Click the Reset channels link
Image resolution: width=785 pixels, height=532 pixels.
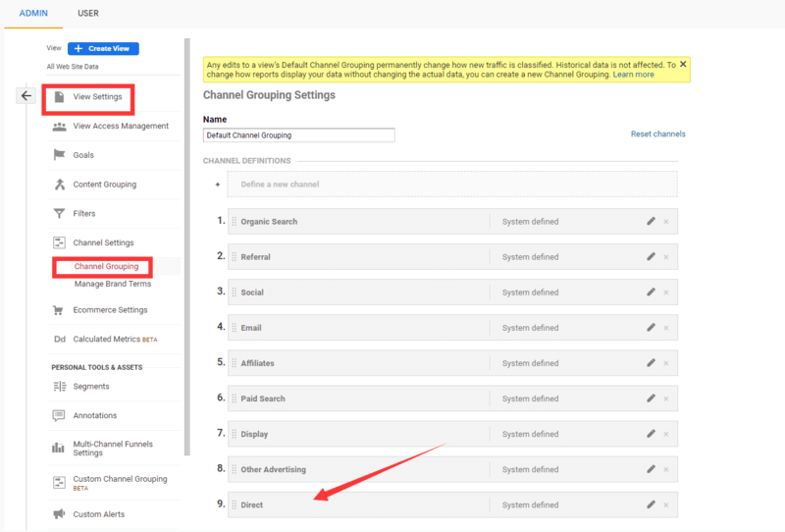point(657,134)
